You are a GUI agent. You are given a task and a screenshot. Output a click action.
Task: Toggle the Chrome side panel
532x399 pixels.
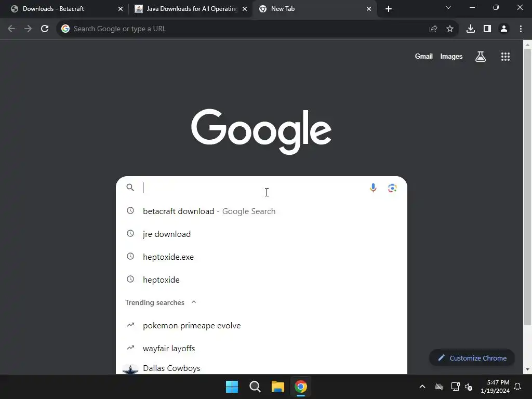[487, 29]
